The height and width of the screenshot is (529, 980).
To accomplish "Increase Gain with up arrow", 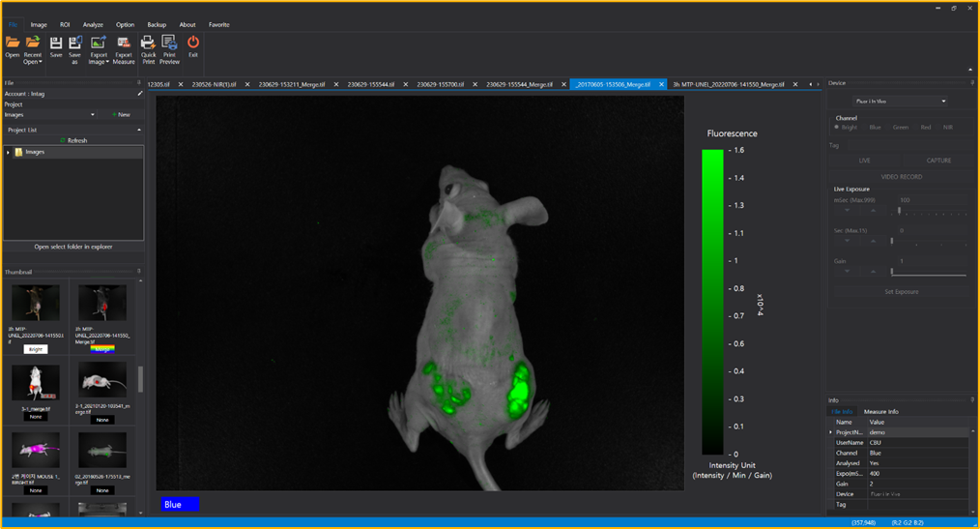I will [x=873, y=272].
